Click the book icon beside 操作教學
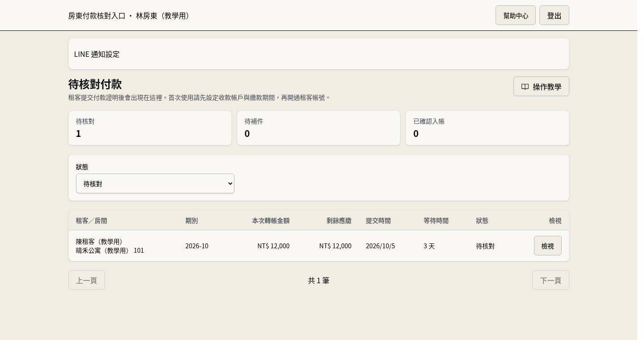The width and height of the screenshot is (644, 340). (525, 87)
